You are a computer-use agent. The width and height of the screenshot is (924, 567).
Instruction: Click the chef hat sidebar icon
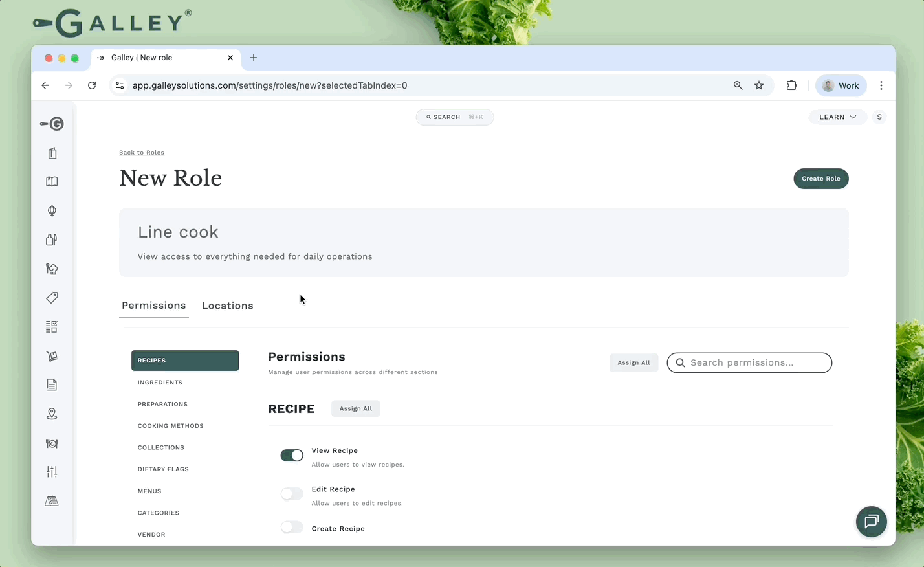tap(52, 269)
